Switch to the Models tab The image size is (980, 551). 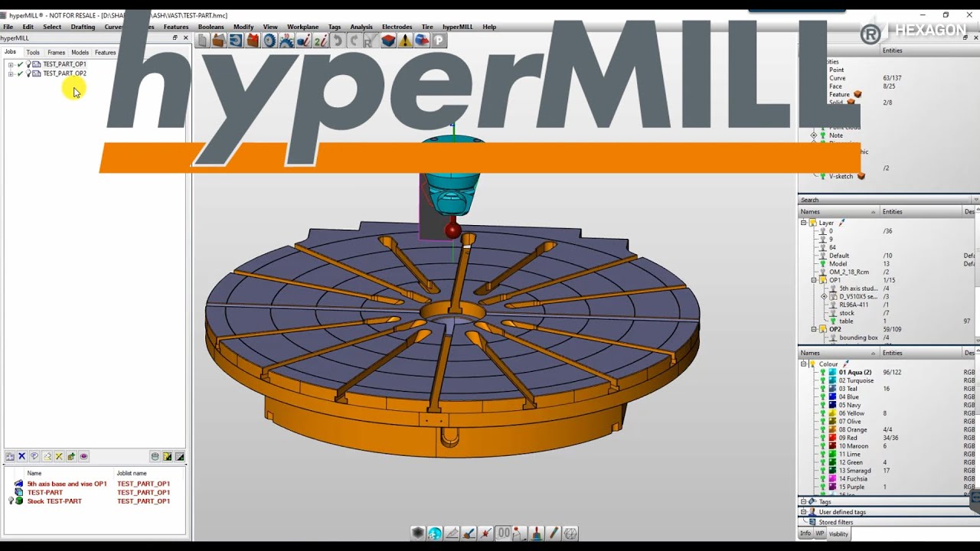coord(80,53)
